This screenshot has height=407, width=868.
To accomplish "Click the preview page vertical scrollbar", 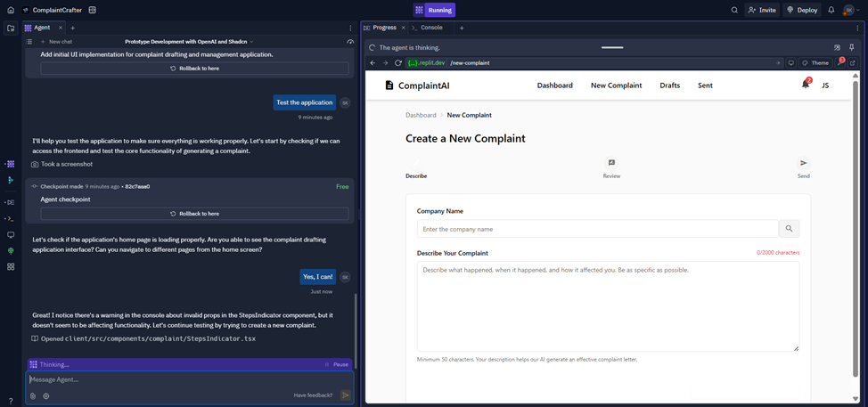I will (x=856, y=229).
